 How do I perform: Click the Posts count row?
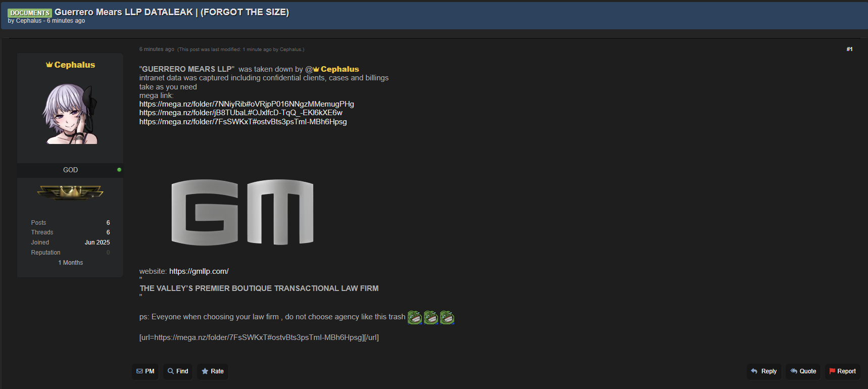tap(70, 223)
